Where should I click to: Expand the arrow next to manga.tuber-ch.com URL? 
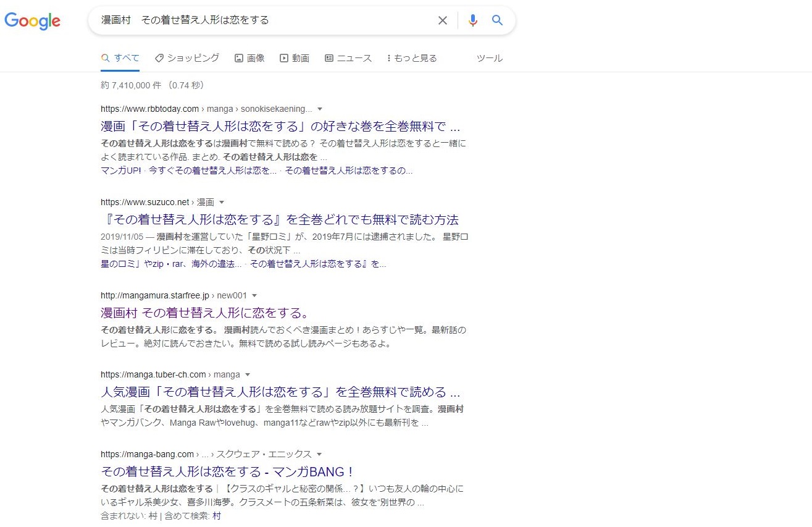coord(248,374)
